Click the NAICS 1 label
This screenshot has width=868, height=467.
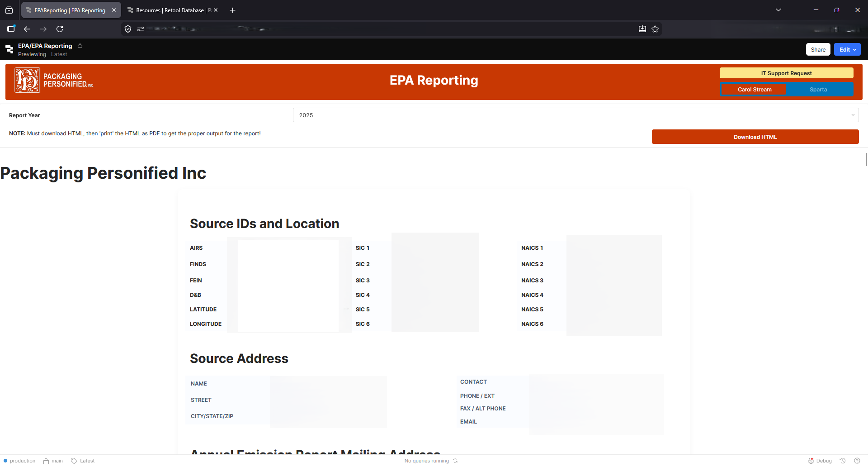point(532,248)
